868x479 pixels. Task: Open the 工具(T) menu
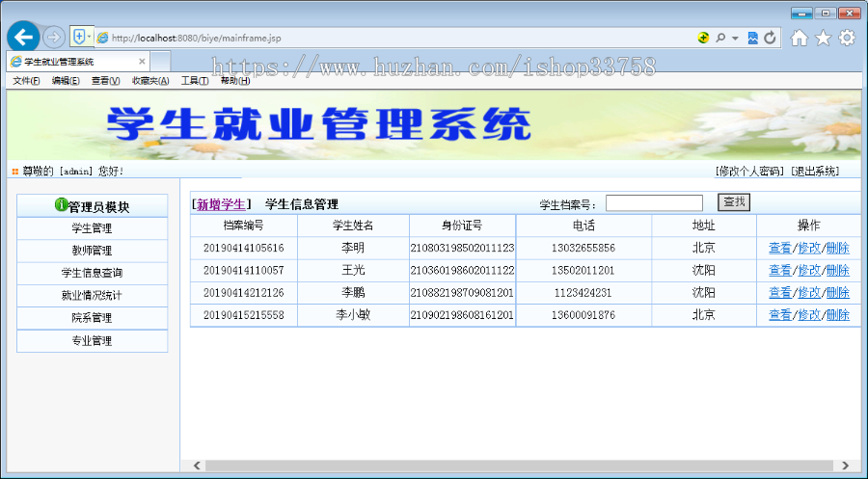tap(194, 81)
